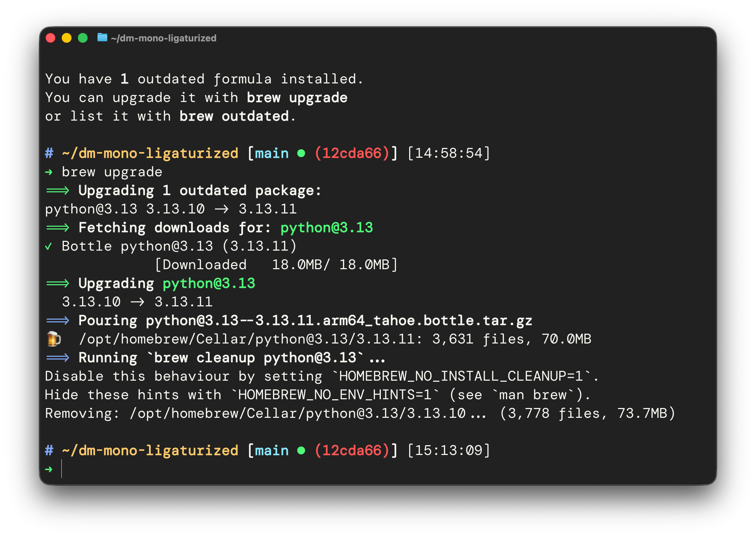Click the ~/dm-mono-ligaturized title bar label
Screen dimensions: 756x537
pos(163,38)
